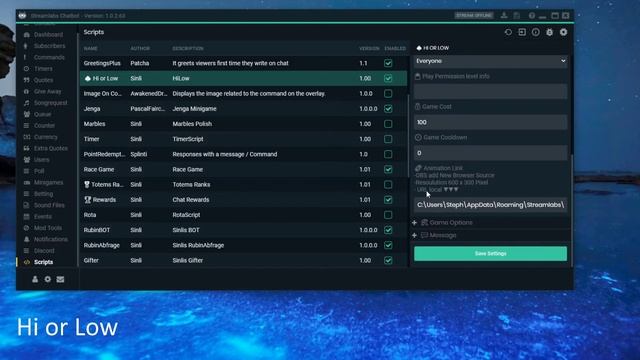
Task: Open the script info icon
Action: click(536, 32)
